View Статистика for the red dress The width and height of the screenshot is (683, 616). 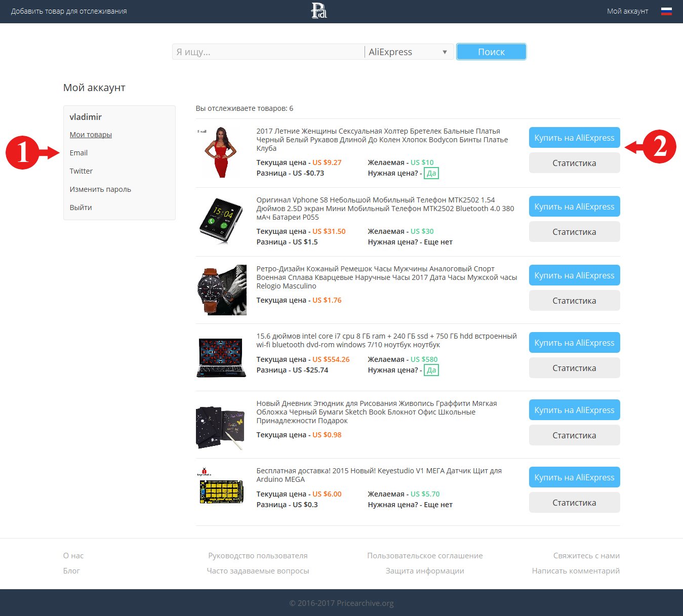[x=574, y=163]
